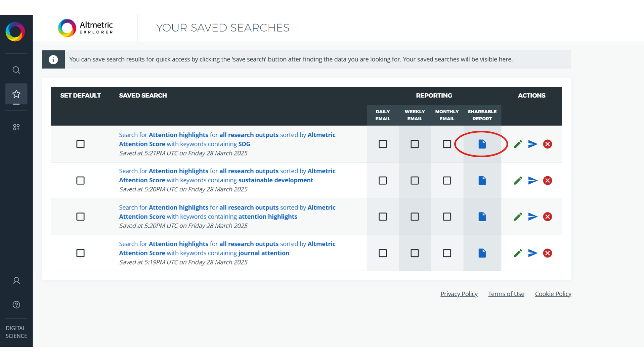The image size is (644, 362).
Task: Open the journal attention saved search link
Action: 227,248
